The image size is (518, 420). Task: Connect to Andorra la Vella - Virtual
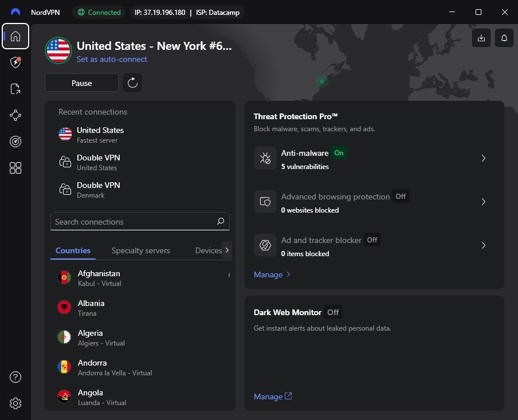coord(140,367)
